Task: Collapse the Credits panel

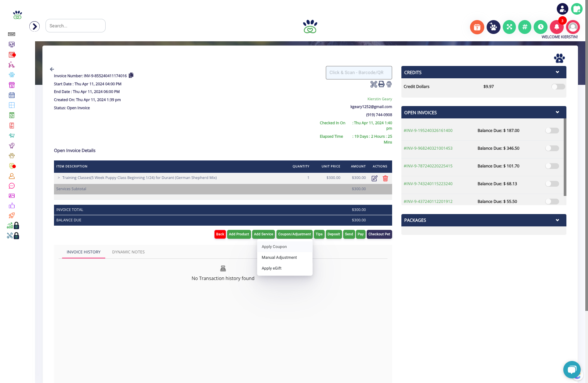Action: click(558, 73)
